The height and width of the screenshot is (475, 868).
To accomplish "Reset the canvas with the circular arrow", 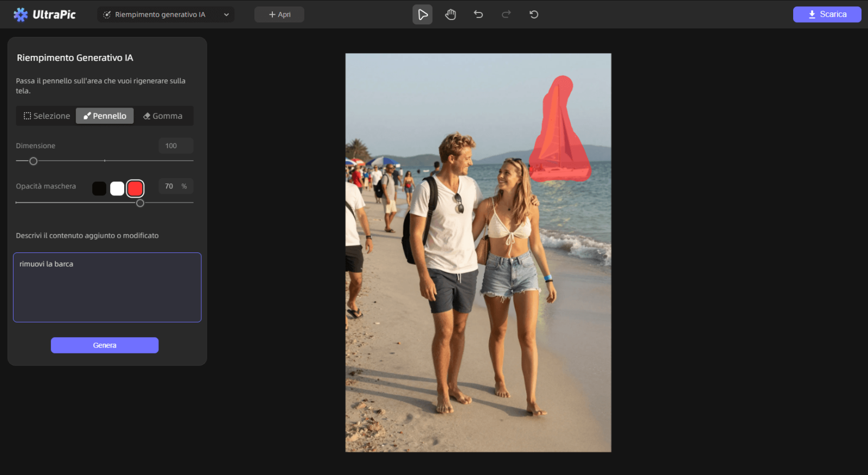I will coord(534,15).
